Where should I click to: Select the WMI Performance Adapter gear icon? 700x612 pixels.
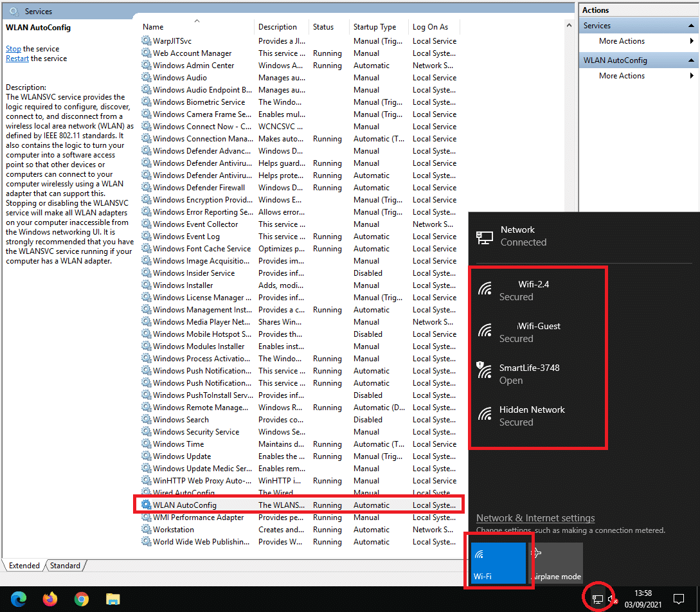(147, 517)
